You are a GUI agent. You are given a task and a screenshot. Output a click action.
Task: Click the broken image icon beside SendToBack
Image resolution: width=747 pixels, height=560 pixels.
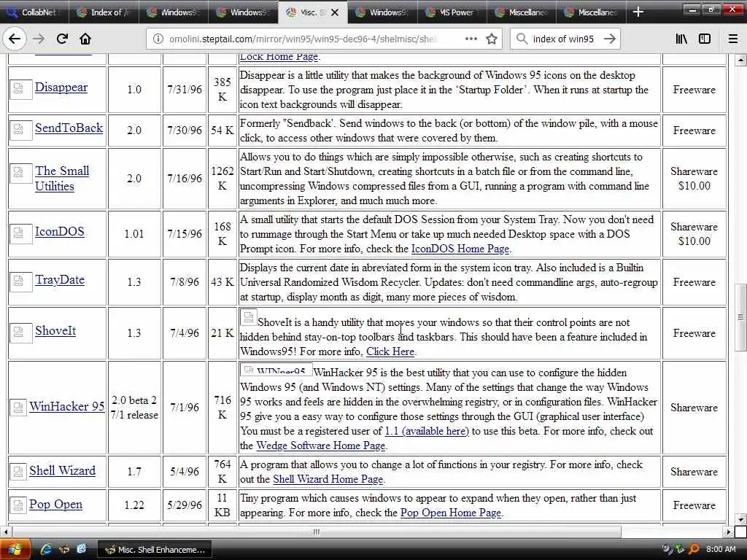click(20, 130)
